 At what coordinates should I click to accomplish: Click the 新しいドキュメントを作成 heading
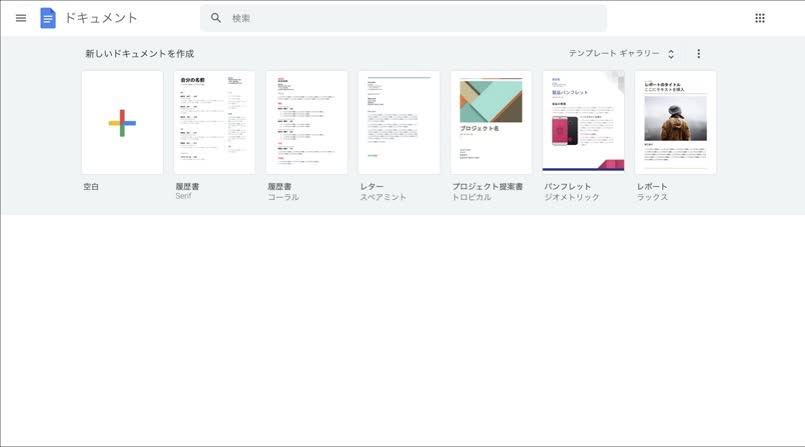click(140, 53)
